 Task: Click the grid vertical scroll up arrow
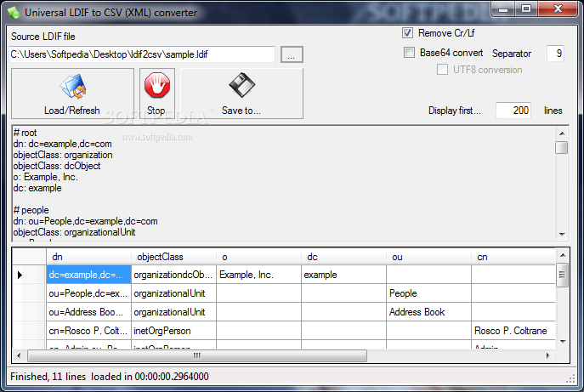tap(563, 255)
